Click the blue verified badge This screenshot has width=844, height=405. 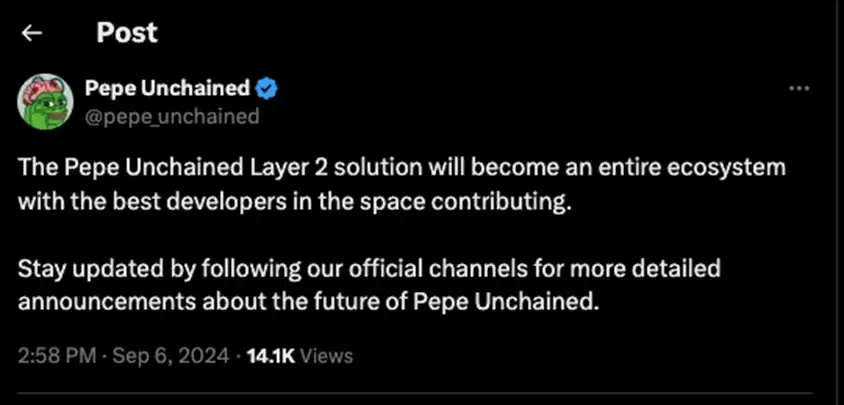pyautogui.click(x=267, y=89)
